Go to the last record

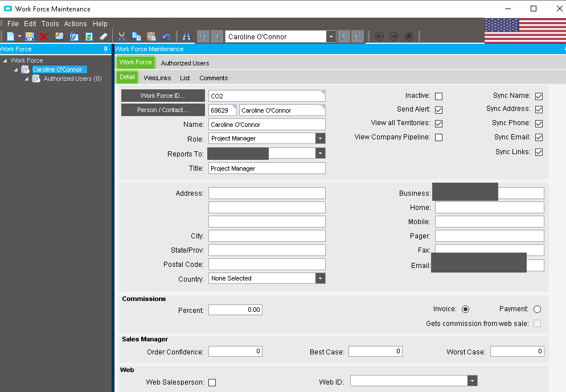tap(358, 36)
